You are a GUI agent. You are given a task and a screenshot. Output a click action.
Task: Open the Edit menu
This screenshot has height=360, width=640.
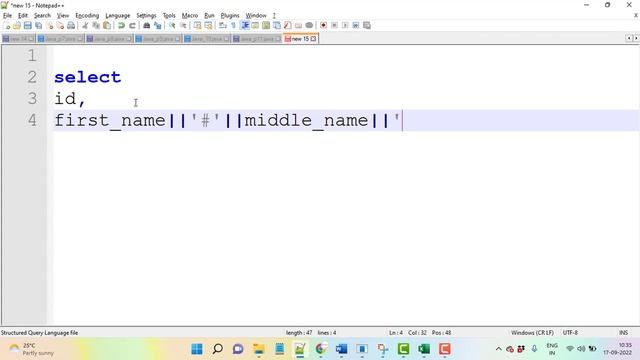23,16
